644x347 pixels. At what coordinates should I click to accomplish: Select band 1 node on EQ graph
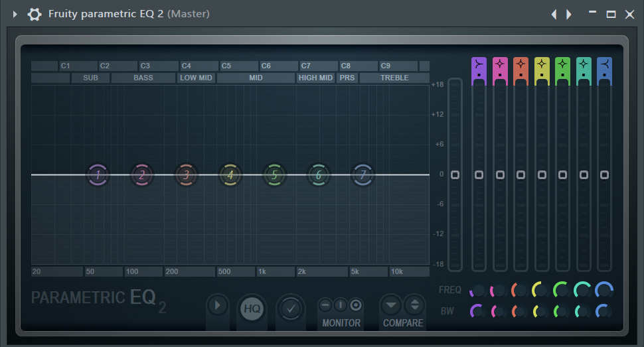pos(98,175)
